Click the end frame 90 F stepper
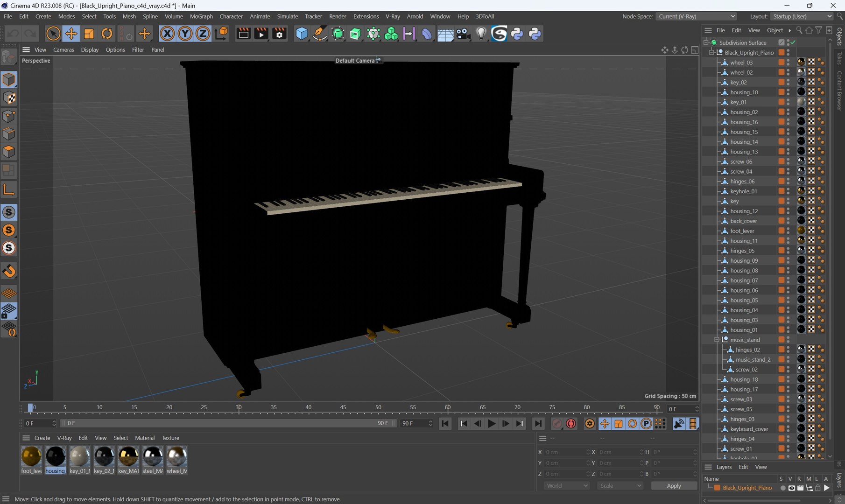The width and height of the screenshot is (845, 504). [430, 423]
